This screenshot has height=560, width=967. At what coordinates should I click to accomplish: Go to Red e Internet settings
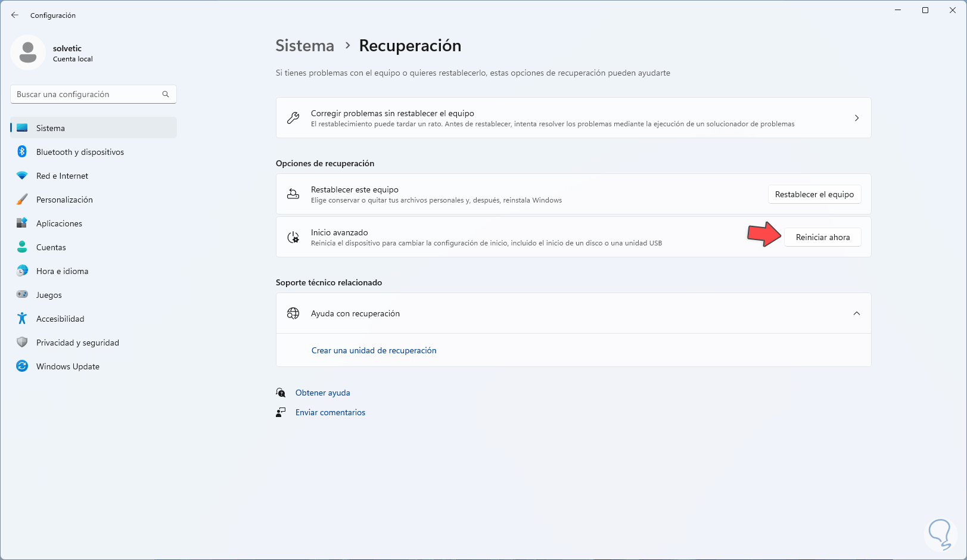coord(94,176)
